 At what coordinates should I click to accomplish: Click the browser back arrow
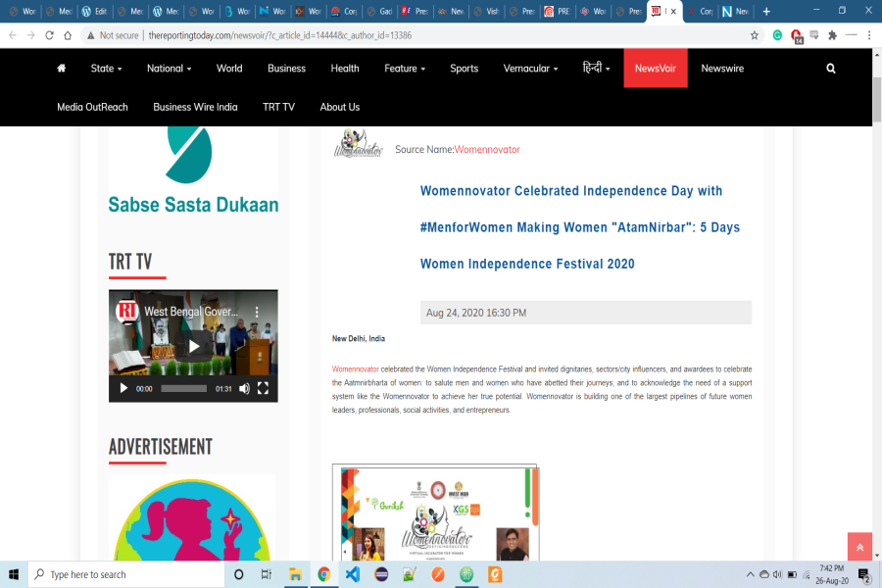pyautogui.click(x=13, y=35)
